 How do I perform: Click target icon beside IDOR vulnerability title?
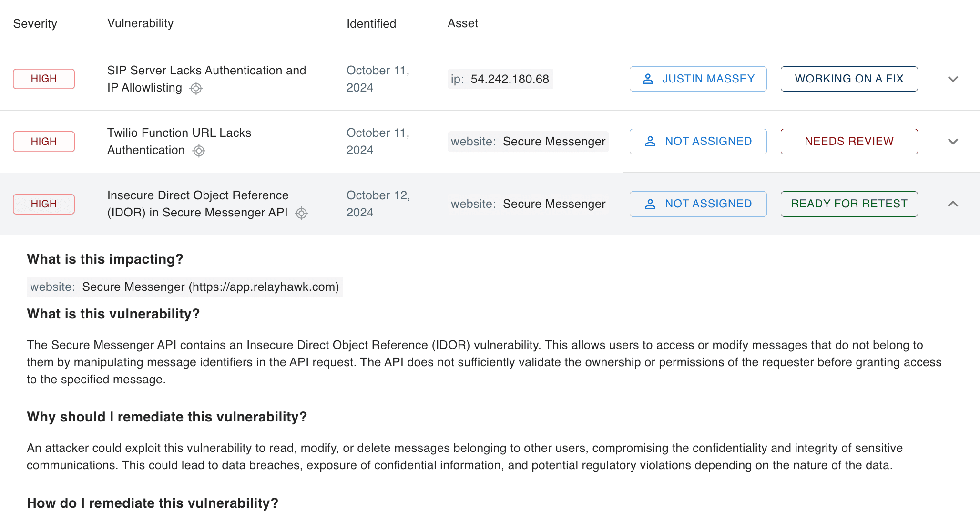(301, 213)
